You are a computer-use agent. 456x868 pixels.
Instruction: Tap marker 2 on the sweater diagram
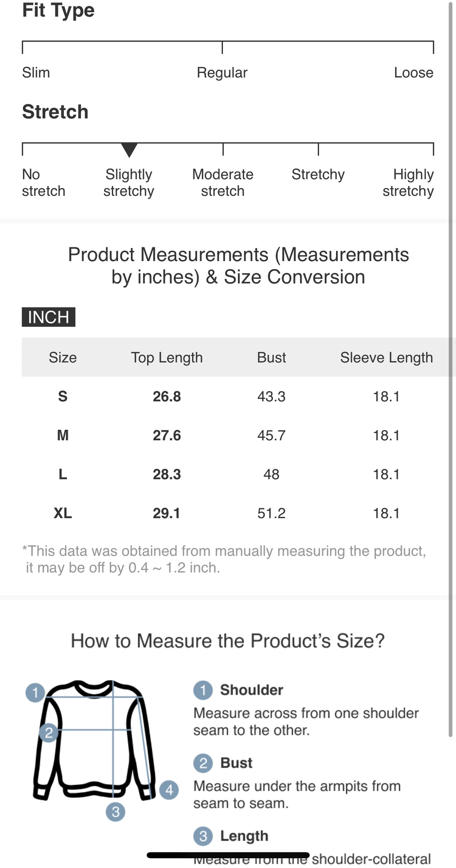coord(49,732)
